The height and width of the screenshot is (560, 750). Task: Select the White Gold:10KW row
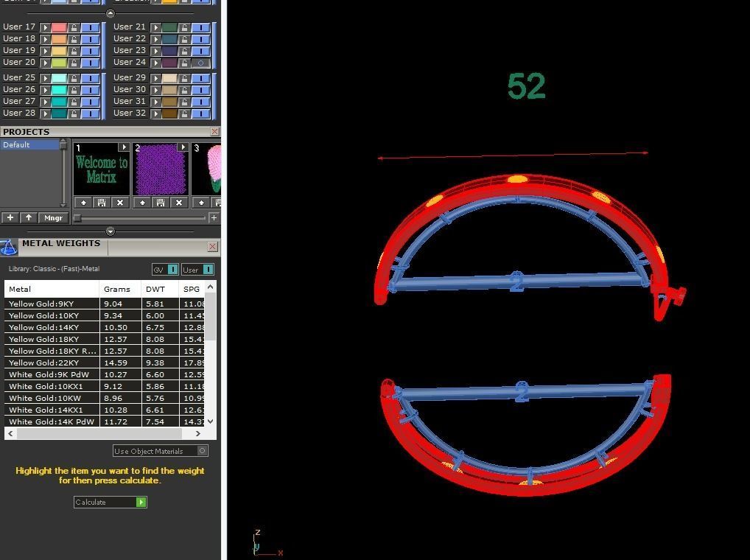point(105,399)
